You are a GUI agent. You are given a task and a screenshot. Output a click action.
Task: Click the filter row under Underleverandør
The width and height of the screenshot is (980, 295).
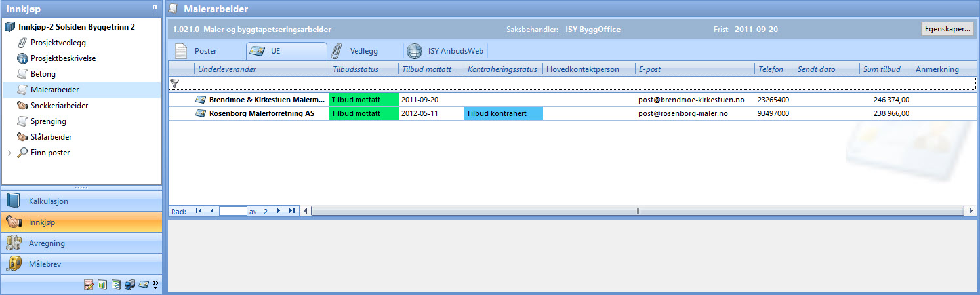261,83
